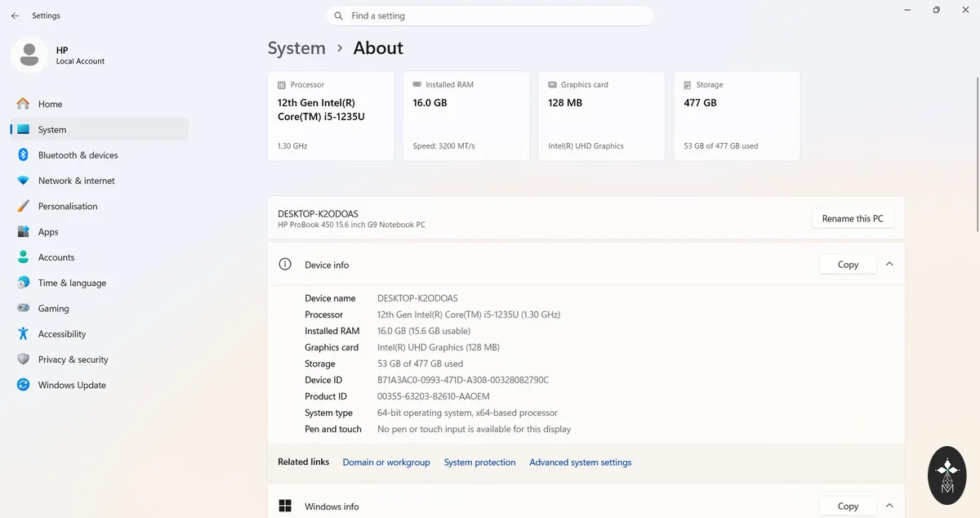The width and height of the screenshot is (980, 518).
Task: Open the Apps settings section
Action: point(100,232)
